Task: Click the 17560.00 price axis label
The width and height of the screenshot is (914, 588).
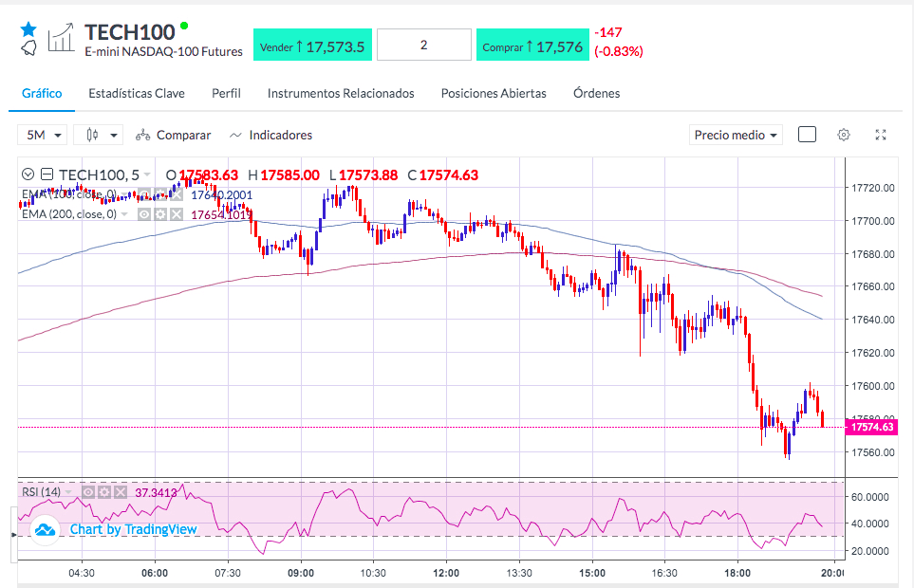Action: (872, 452)
